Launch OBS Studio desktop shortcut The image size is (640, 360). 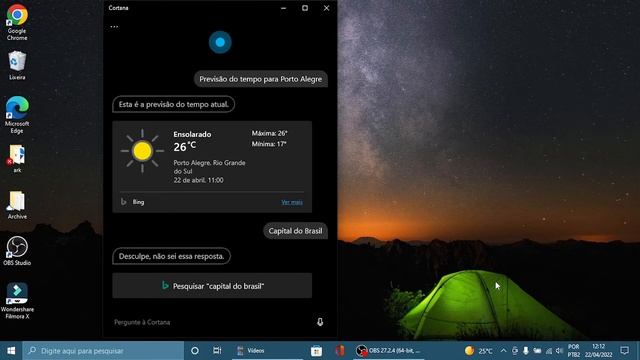[x=17, y=251]
